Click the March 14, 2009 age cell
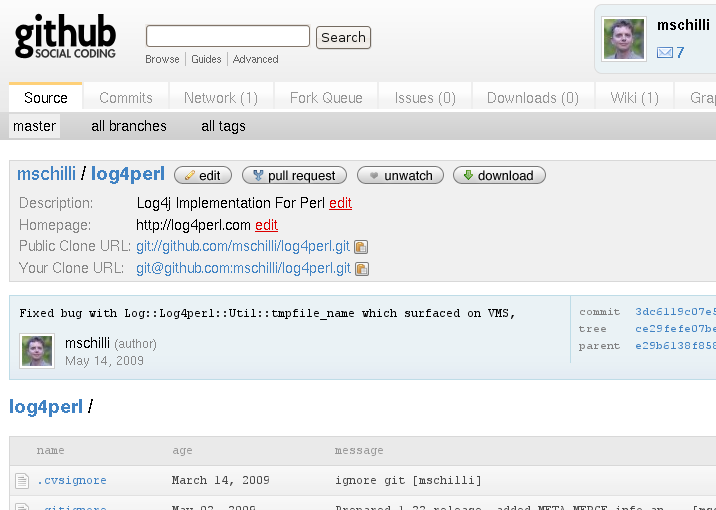Image resolution: width=716 pixels, height=510 pixels. 221,480
